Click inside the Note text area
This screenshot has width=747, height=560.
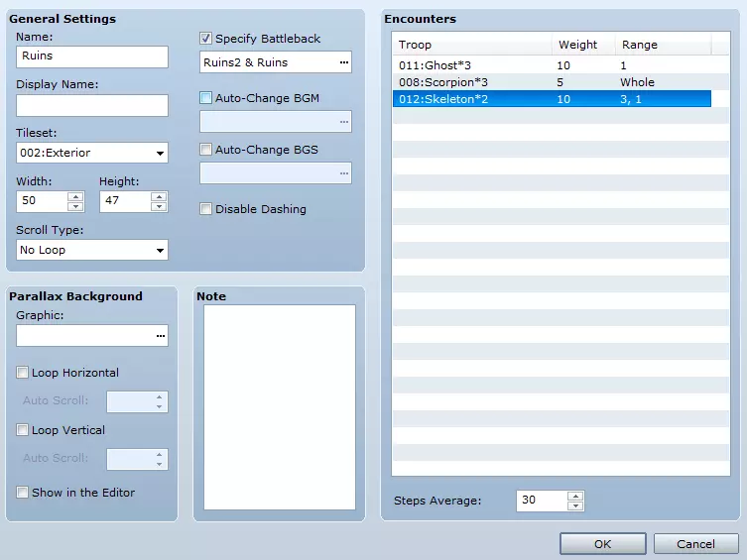pos(280,407)
